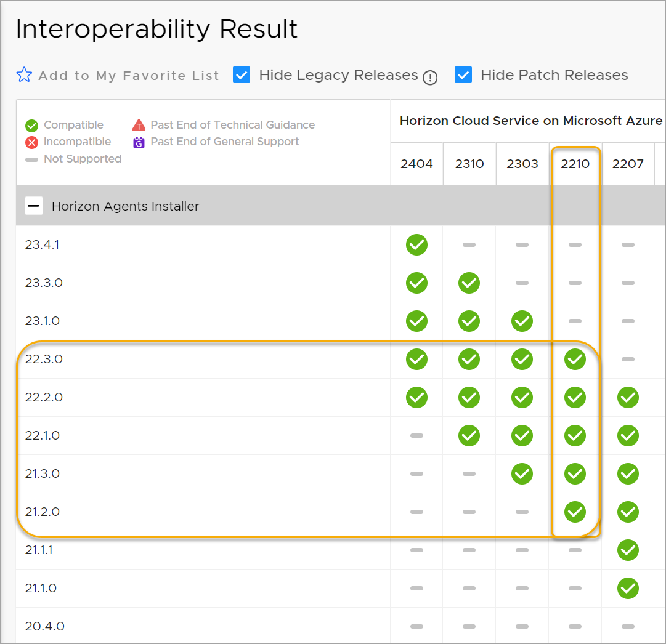Viewport: 666px width, 644px height.
Task: Click compatible check for 21.1.0 under 2207
Action: point(628,589)
